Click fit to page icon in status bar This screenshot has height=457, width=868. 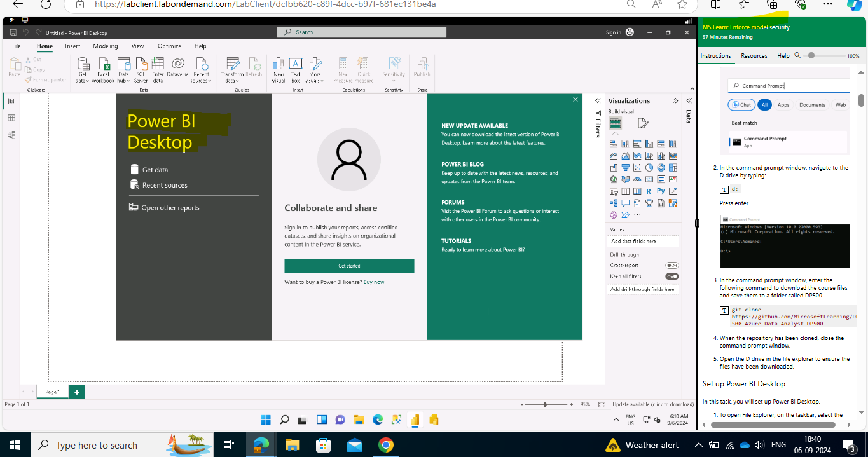[602, 404]
